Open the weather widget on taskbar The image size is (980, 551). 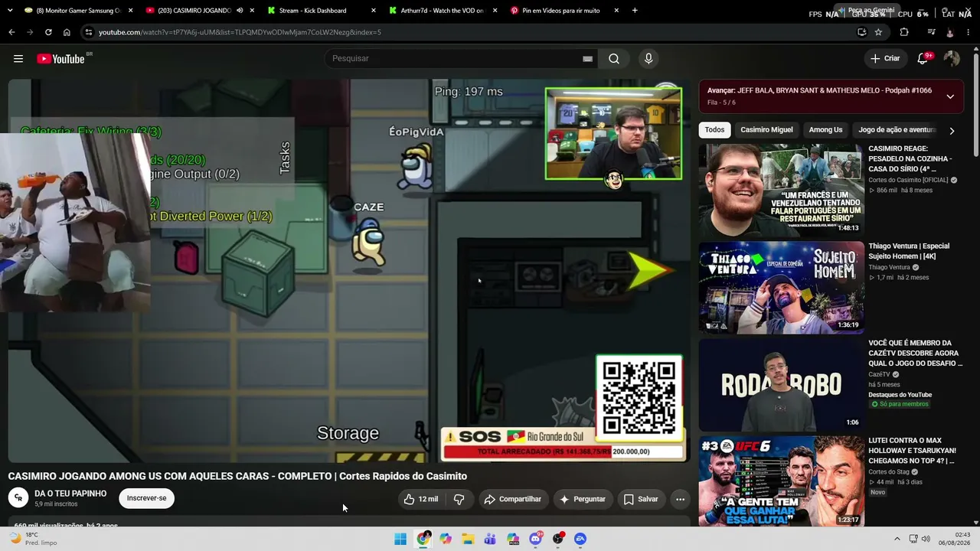[33, 539]
